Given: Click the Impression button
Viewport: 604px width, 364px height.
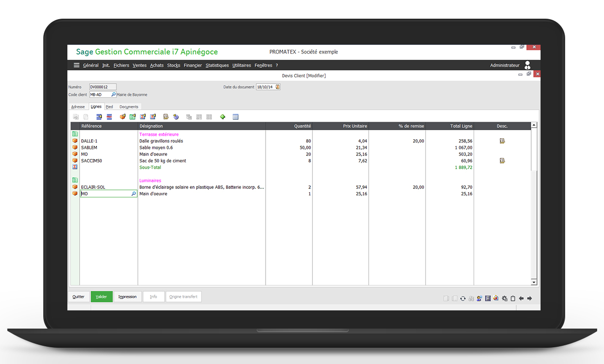Looking at the screenshot, I should coord(128,297).
